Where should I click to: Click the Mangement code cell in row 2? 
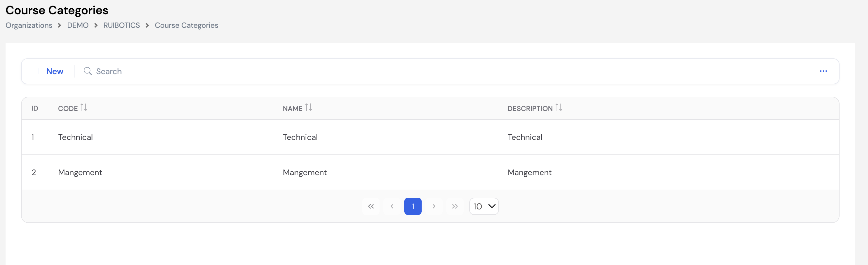point(80,172)
